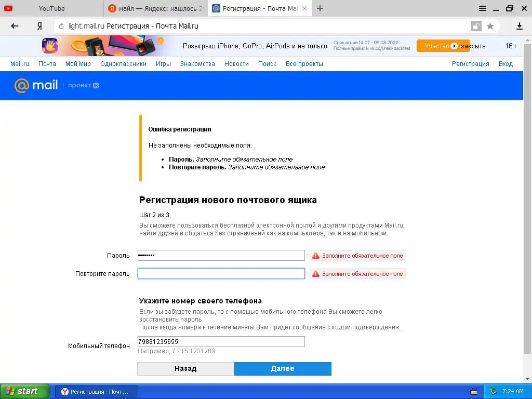Image resolution: width=532 pixels, height=399 pixels.
Task: Click the Шаг 2 из 3 text
Action: [x=154, y=215]
